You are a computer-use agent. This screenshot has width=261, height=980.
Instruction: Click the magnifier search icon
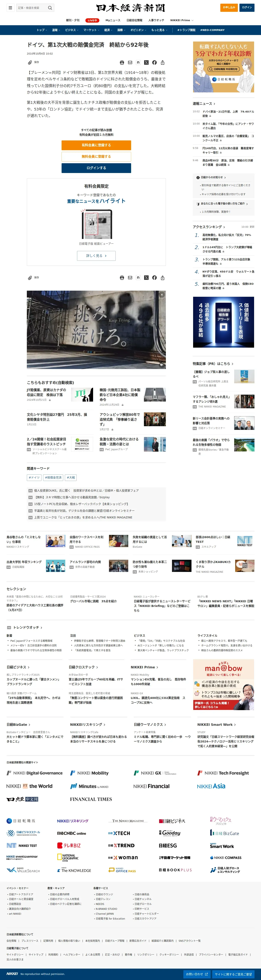pyautogui.click(x=50, y=8)
